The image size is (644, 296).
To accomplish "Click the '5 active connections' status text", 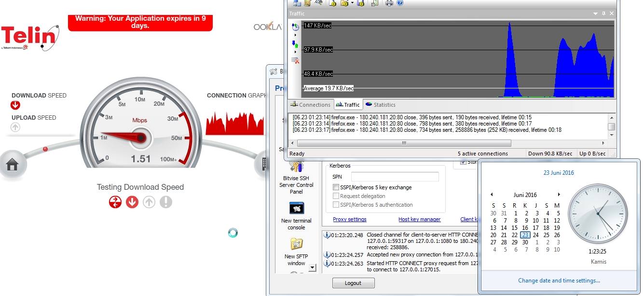I will tap(483, 154).
